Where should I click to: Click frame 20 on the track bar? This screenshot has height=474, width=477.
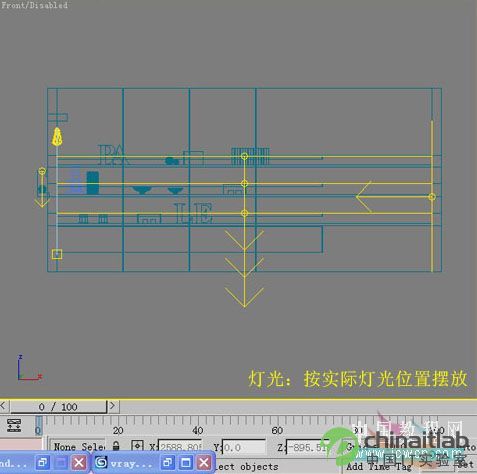[118, 430]
